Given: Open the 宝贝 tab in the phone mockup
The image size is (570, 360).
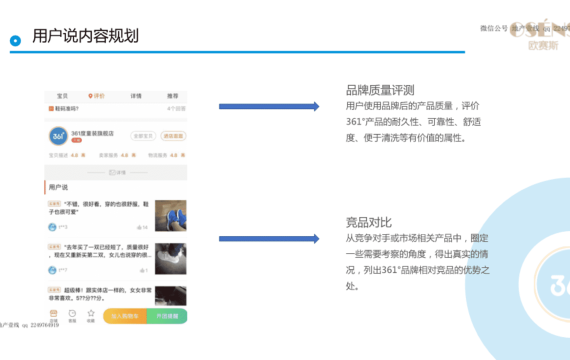Looking at the screenshot, I should point(62,96).
